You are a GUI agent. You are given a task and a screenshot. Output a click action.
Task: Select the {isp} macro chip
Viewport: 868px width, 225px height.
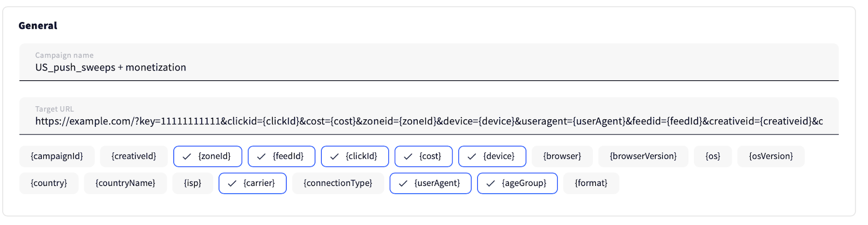point(193,183)
